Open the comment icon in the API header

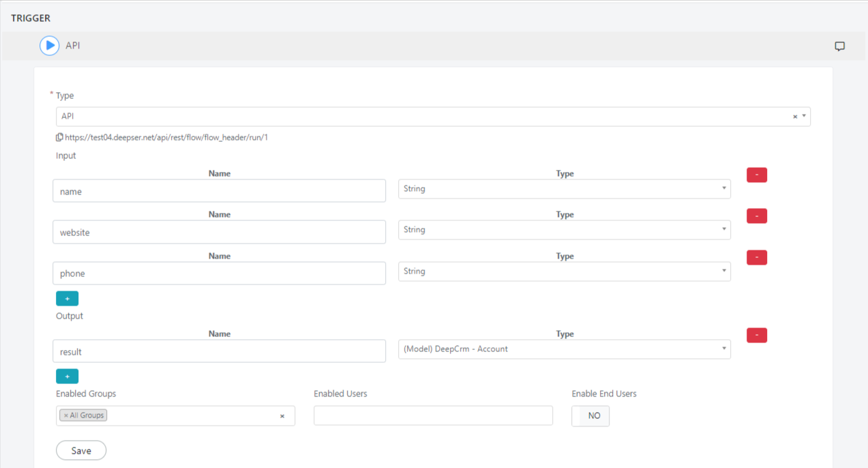pos(840,46)
